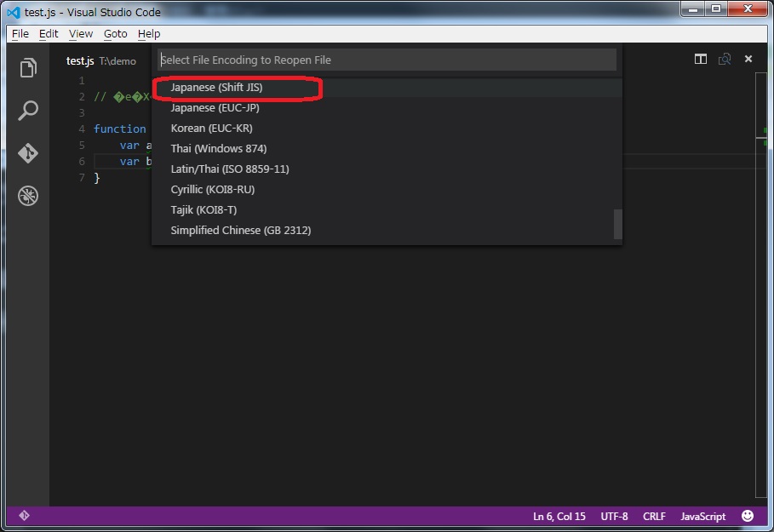Open the file preview icon
This screenshot has height=532, width=774.
725,59
